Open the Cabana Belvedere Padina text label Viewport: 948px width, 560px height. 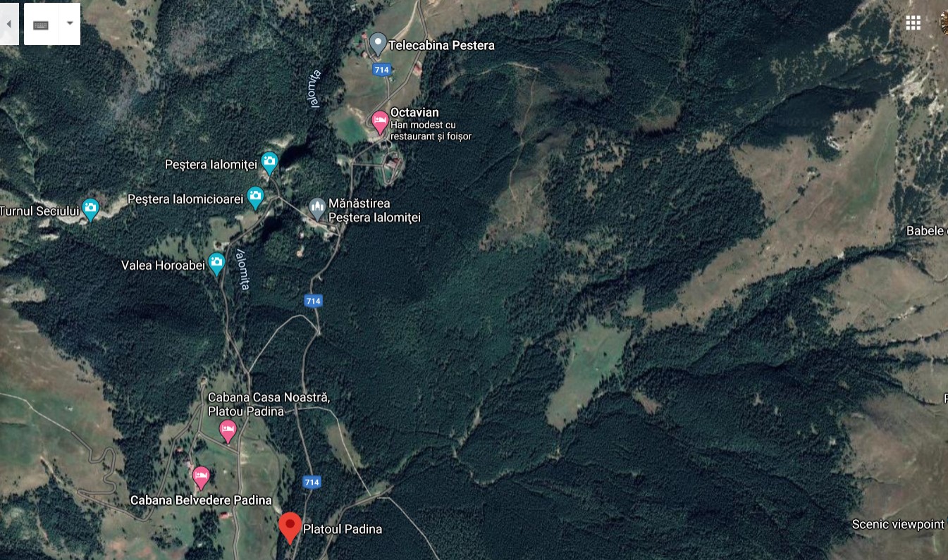[x=201, y=500]
